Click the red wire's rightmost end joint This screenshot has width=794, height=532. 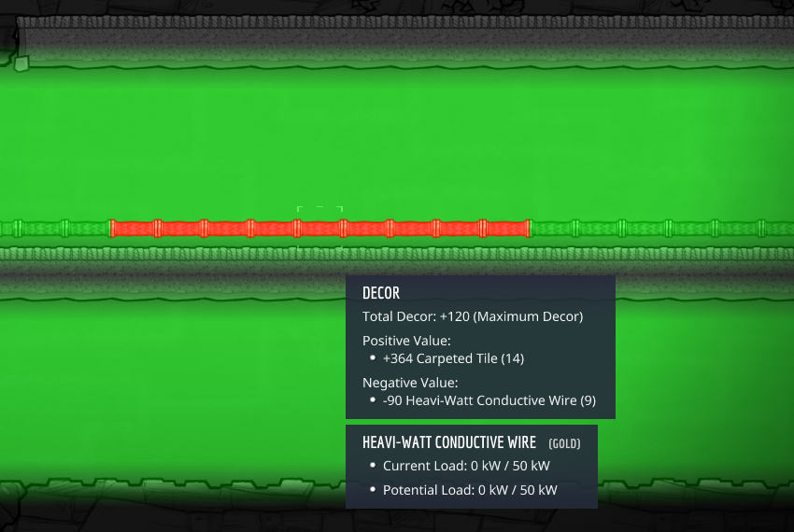[528, 229]
